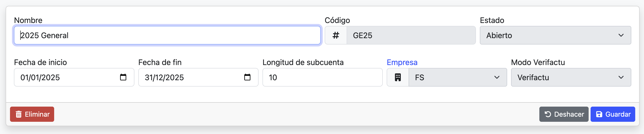Screen dimensions: 644x134
Task: Click the 31/12/2025 end date text
Action: coord(164,78)
